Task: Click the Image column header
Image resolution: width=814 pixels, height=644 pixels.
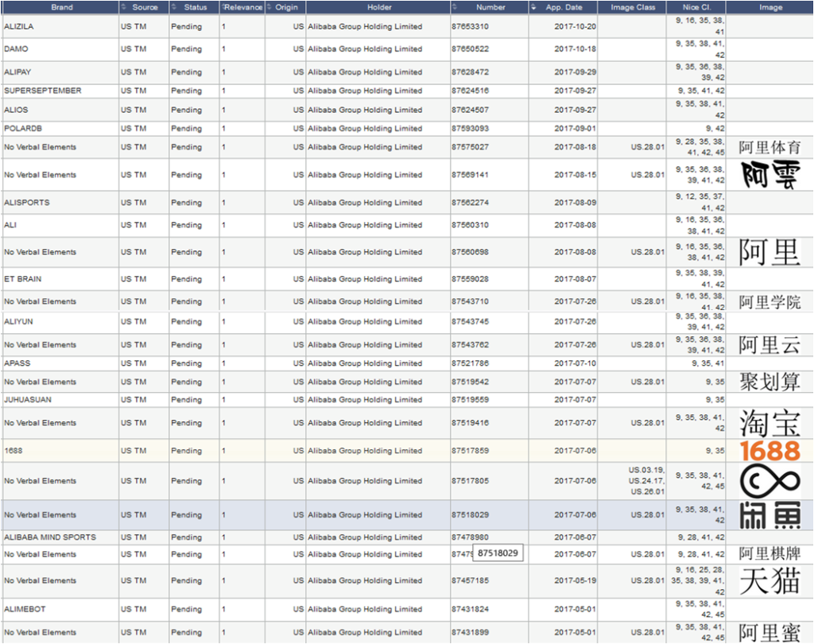Action: 770,7
